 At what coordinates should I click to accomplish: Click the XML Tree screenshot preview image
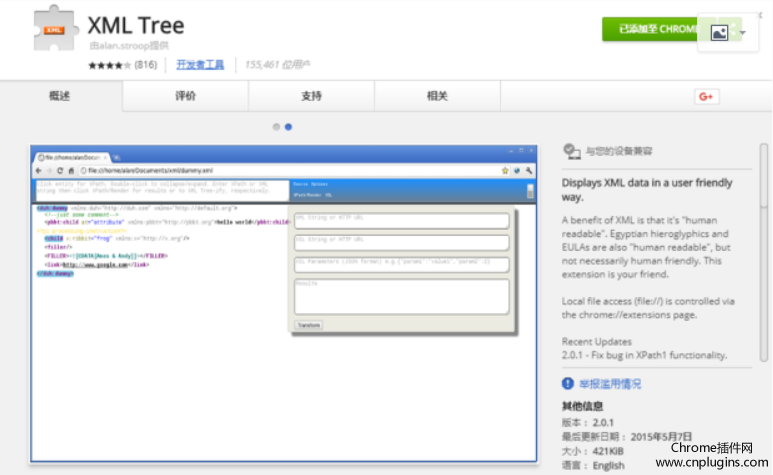click(x=283, y=304)
